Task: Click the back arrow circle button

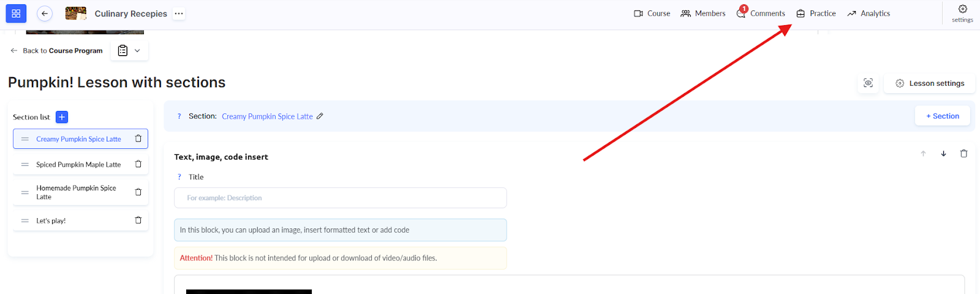Action: [x=45, y=13]
